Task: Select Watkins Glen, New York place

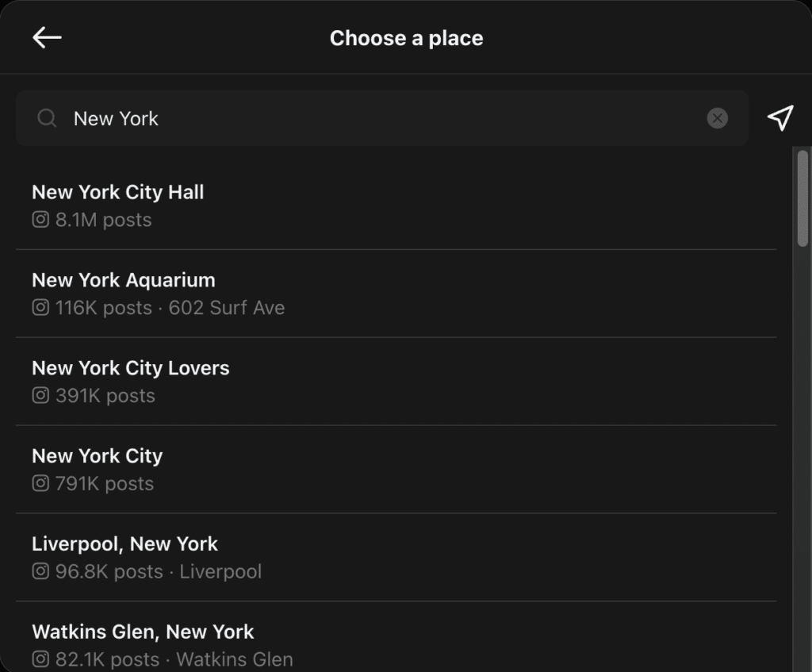Action: tap(396, 637)
